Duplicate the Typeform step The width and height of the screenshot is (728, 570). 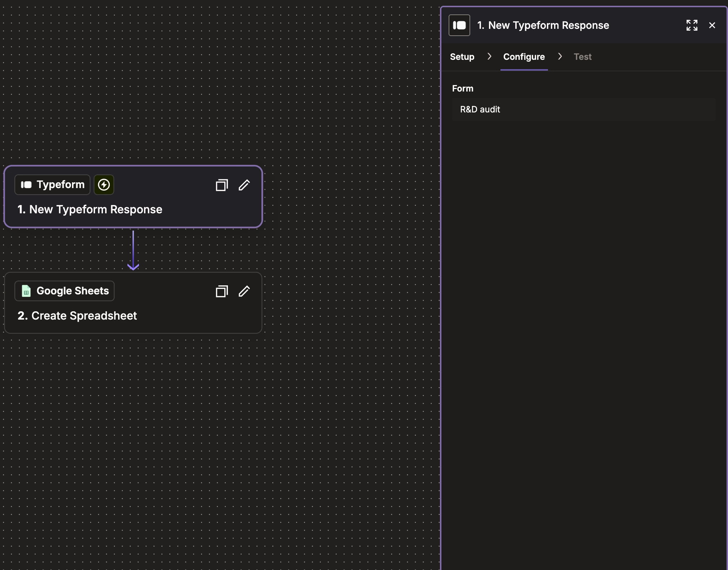pyautogui.click(x=221, y=185)
